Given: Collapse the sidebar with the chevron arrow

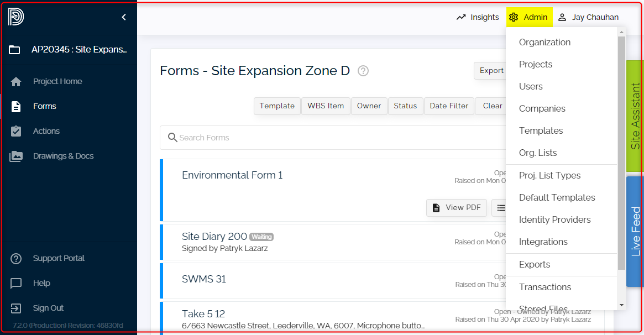Looking at the screenshot, I should [124, 17].
